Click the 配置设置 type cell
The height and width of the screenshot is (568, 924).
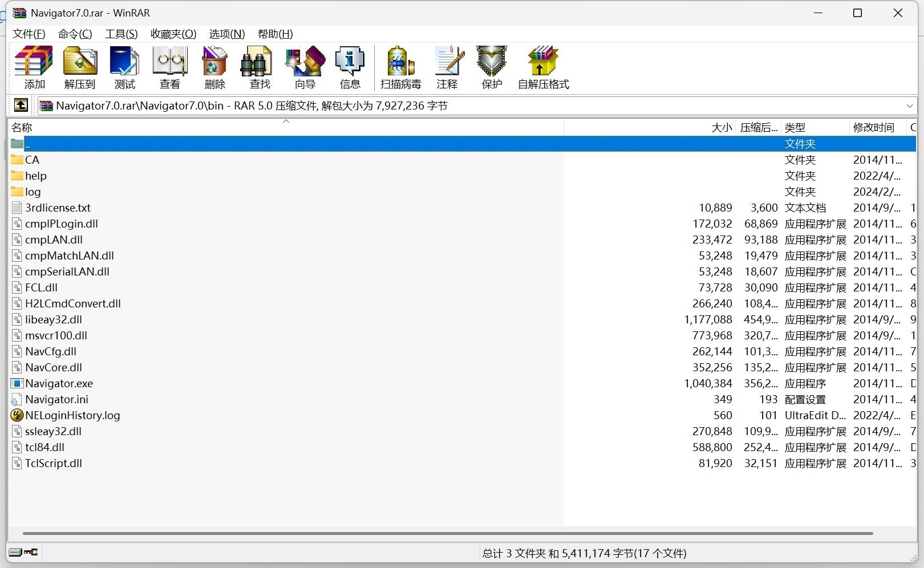coord(805,399)
